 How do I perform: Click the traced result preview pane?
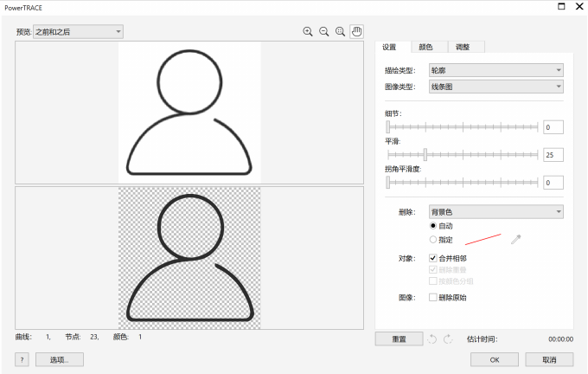[x=189, y=258]
